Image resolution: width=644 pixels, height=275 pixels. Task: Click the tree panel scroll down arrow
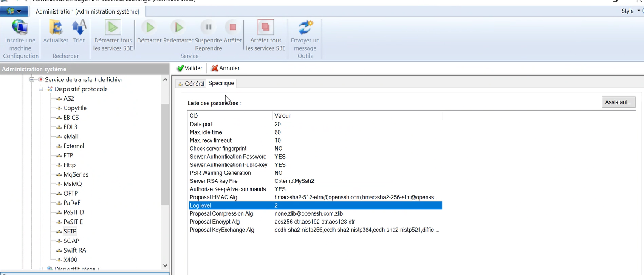(165, 265)
